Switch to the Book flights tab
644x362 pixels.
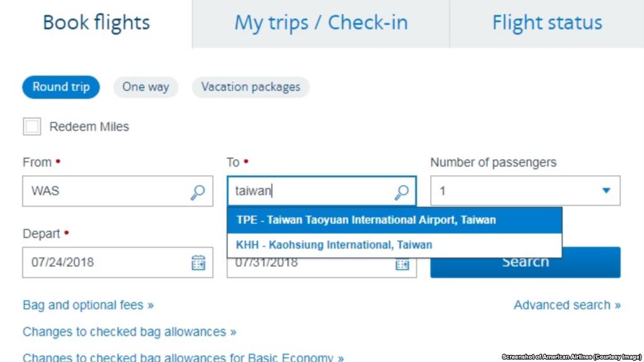(x=96, y=23)
